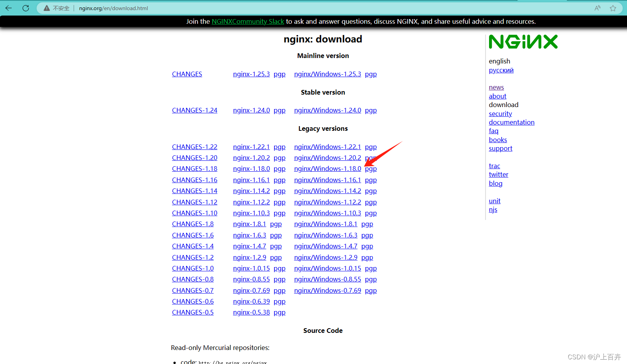Open CHANGES-1.20 link
The height and width of the screenshot is (364, 627).
tap(194, 158)
